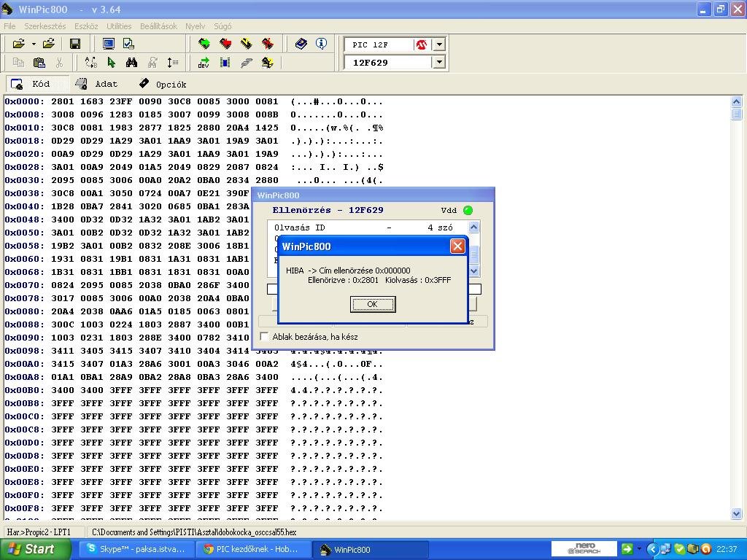Image resolution: width=747 pixels, height=560 pixels.
Task: Click hex word 2801 in first row
Action: (x=63, y=101)
